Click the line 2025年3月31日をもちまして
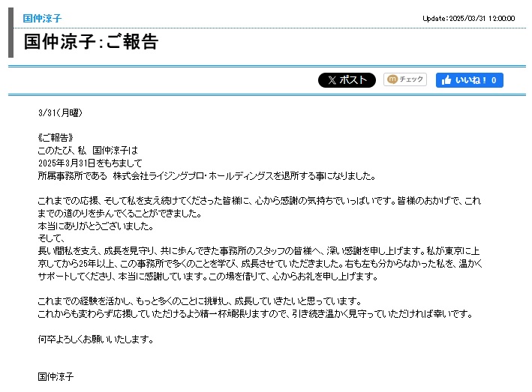 coord(90,163)
